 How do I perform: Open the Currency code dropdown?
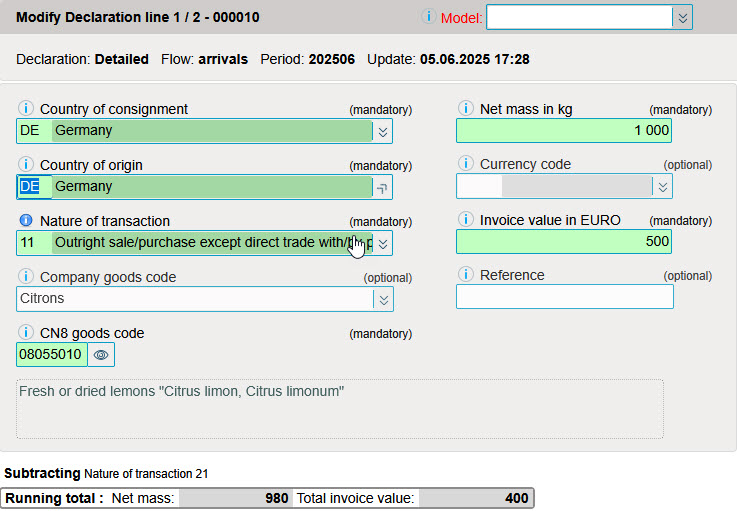pyautogui.click(x=661, y=187)
